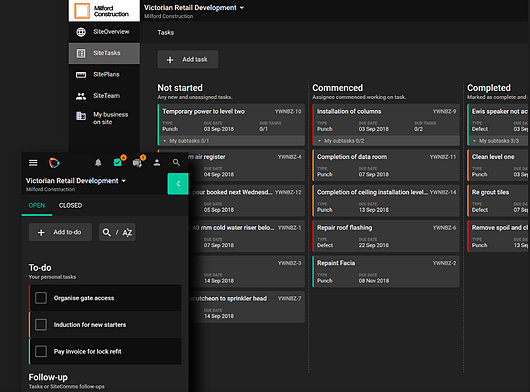The width and height of the screenshot is (530, 392).
Task: Click the search magnifier in mobile header
Action: pos(176,163)
